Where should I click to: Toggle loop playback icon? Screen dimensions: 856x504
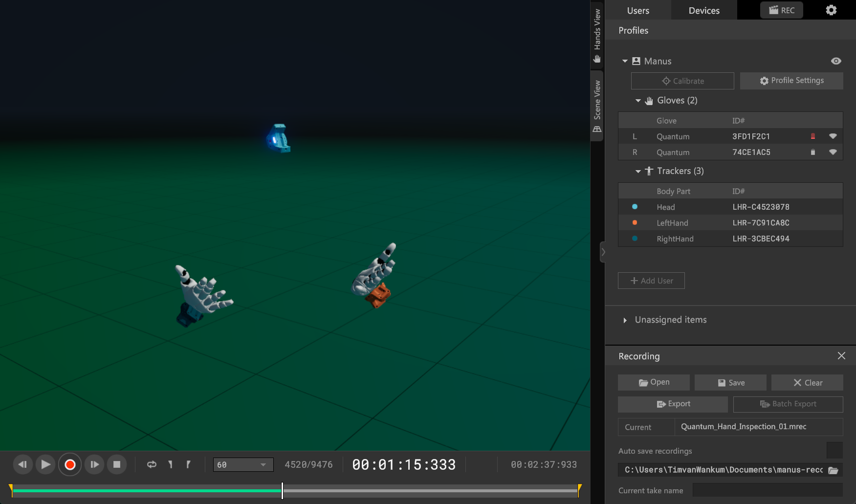click(152, 464)
